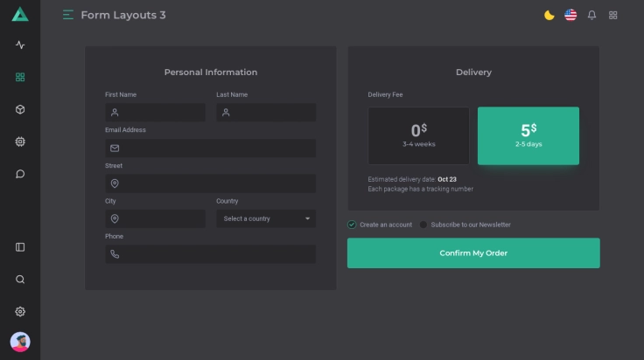Select the grid apps icon in sidebar

coord(20,77)
